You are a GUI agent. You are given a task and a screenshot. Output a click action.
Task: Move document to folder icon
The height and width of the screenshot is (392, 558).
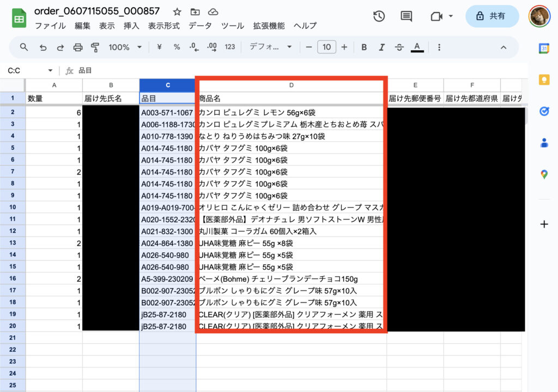(x=195, y=12)
